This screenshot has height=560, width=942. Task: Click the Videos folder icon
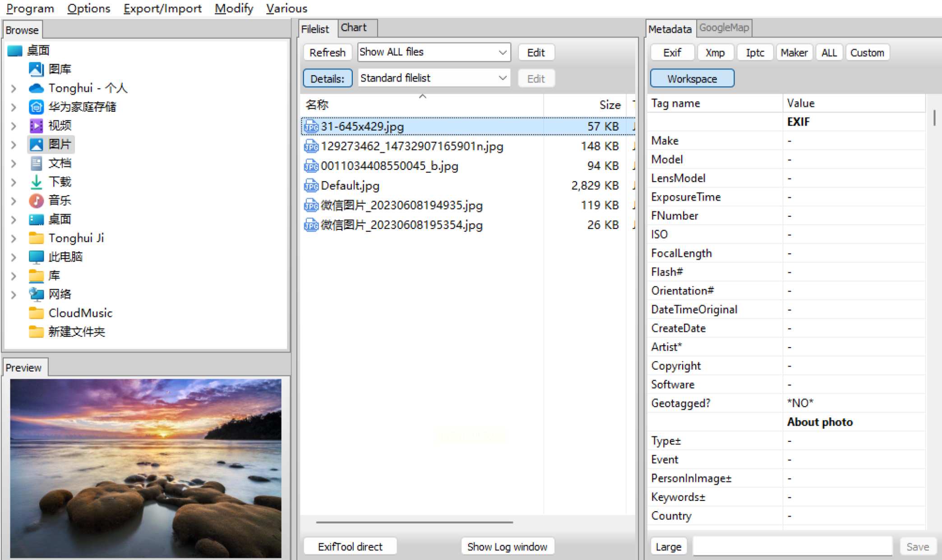pos(36,125)
